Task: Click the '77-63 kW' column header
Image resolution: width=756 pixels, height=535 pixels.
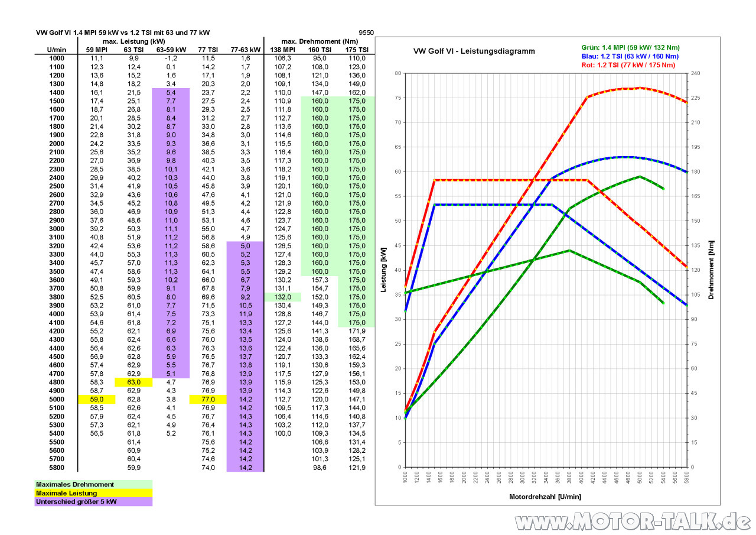Action: click(245, 50)
